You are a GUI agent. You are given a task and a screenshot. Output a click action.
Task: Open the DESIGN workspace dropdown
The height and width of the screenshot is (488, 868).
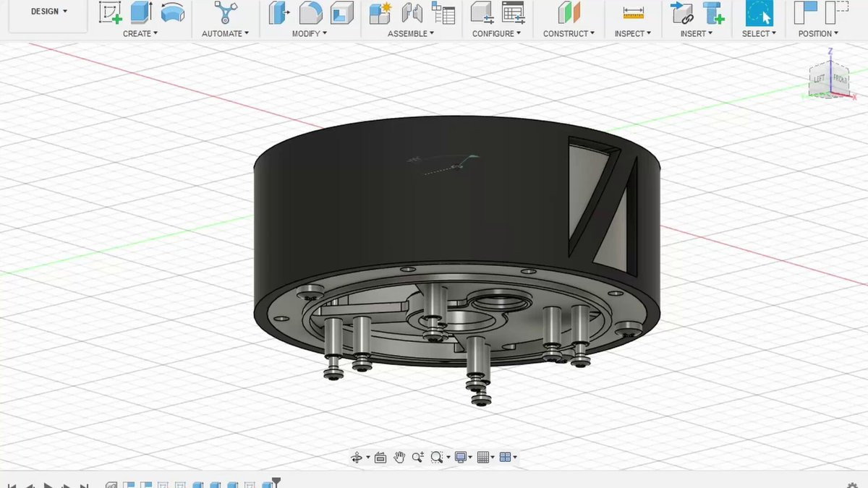click(x=49, y=12)
